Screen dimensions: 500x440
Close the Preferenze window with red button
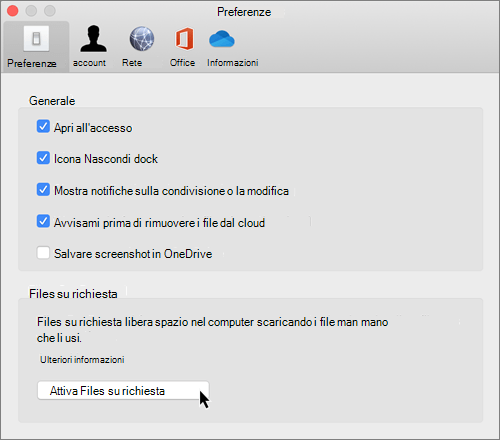coord(13,11)
